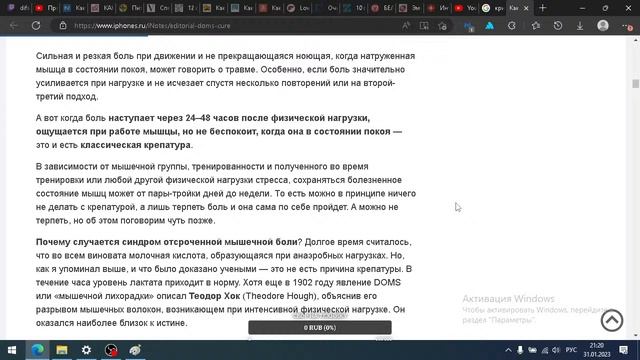The image size is (640, 360).
Task: View site information lock icon
Action: point(63,26)
